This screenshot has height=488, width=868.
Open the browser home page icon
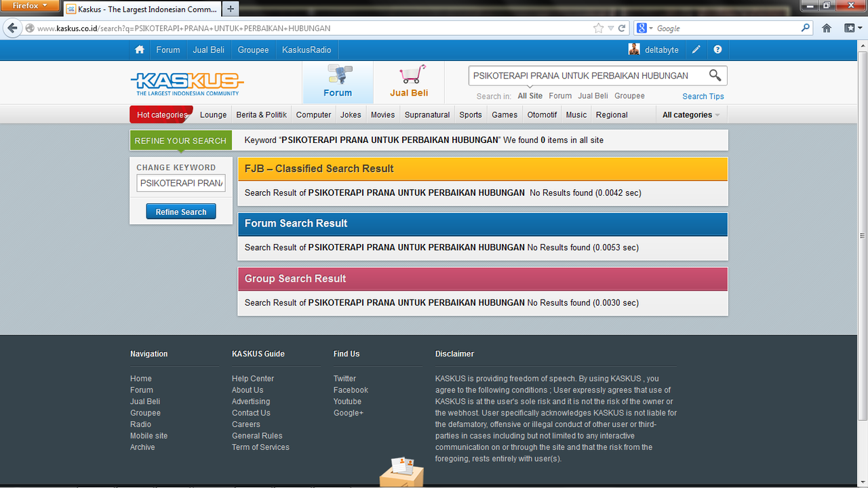click(827, 28)
